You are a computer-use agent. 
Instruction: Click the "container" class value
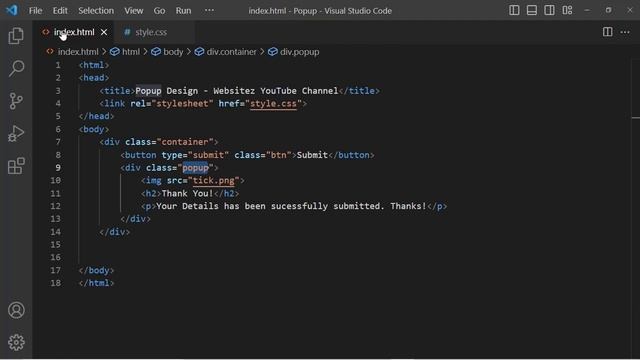185,142
